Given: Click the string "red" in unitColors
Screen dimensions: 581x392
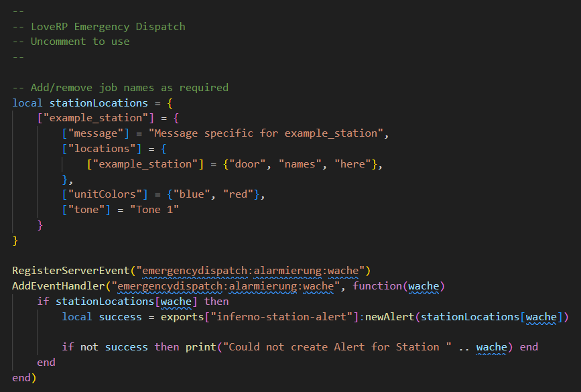Looking at the screenshot, I should click(238, 194).
